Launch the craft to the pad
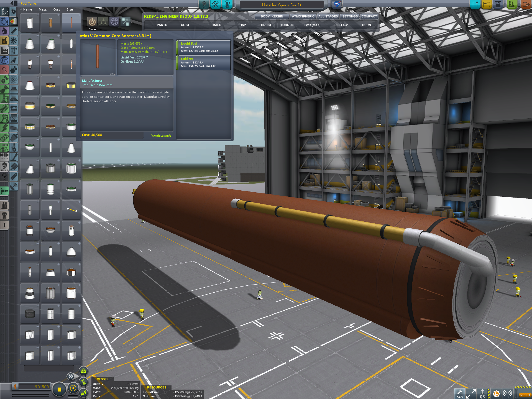The width and height of the screenshot is (532, 399). tap(511, 4)
